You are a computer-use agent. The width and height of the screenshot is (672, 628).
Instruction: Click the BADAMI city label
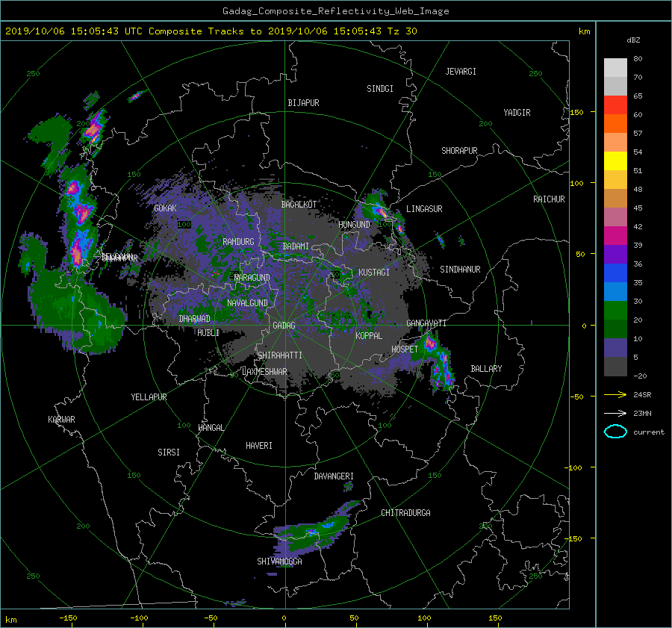[x=296, y=246]
